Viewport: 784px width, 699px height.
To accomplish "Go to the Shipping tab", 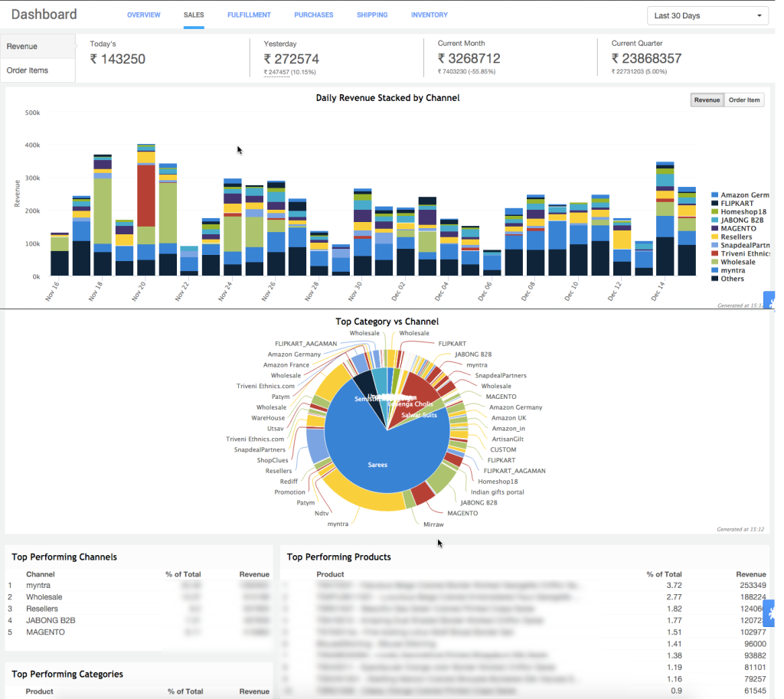I will (372, 15).
